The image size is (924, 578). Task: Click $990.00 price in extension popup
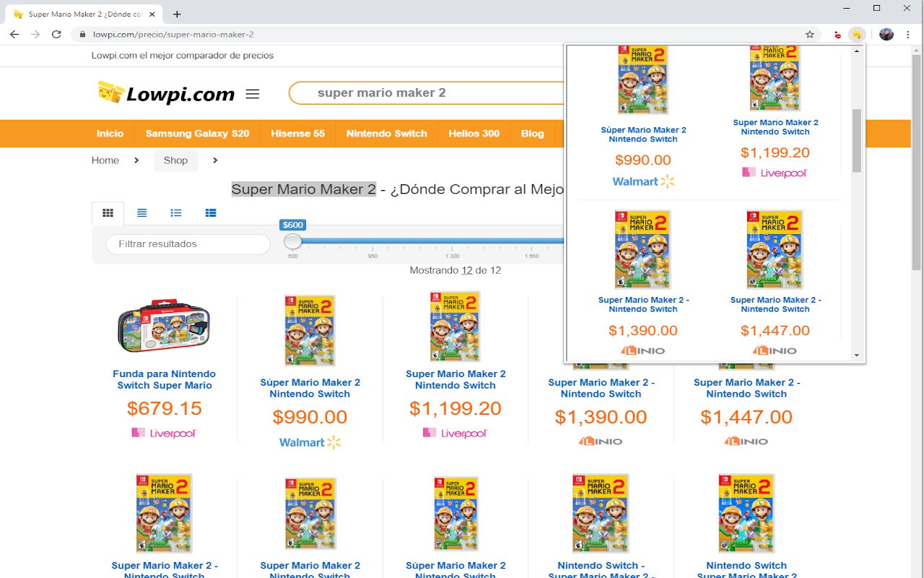click(643, 160)
